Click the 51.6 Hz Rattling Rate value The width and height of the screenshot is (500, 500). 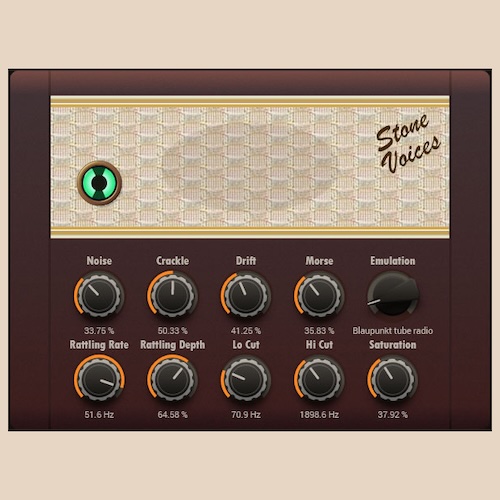click(99, 415)
